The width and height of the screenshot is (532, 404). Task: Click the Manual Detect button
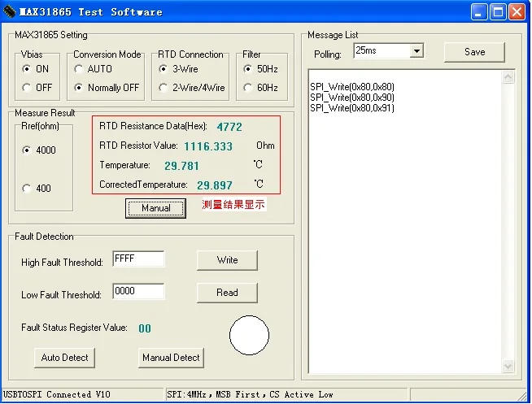click(171, 358)
